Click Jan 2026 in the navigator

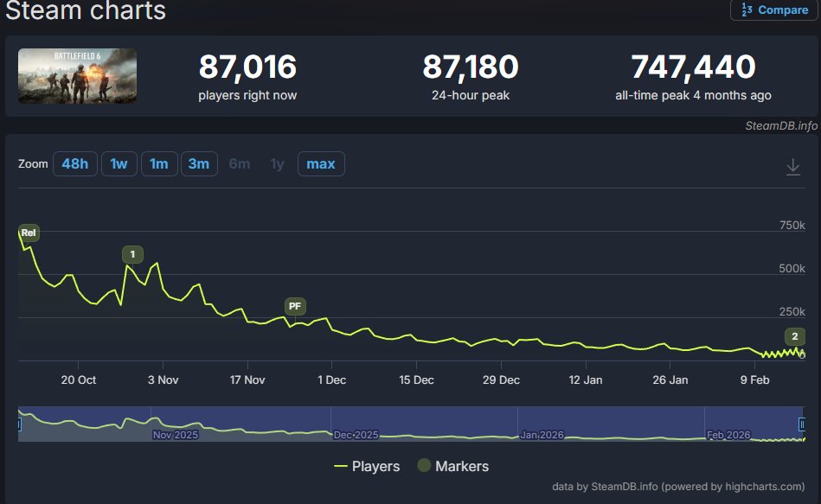tap(542, 435)
